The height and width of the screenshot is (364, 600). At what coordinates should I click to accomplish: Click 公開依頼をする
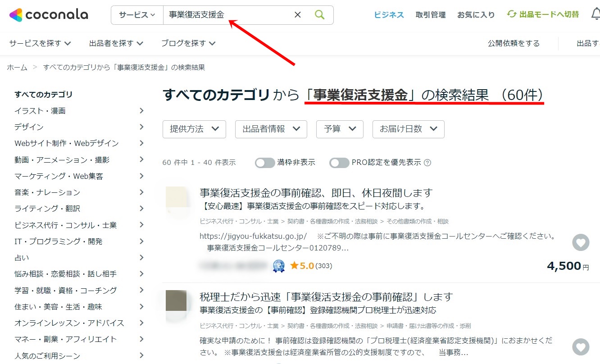(x=514, y=43)
